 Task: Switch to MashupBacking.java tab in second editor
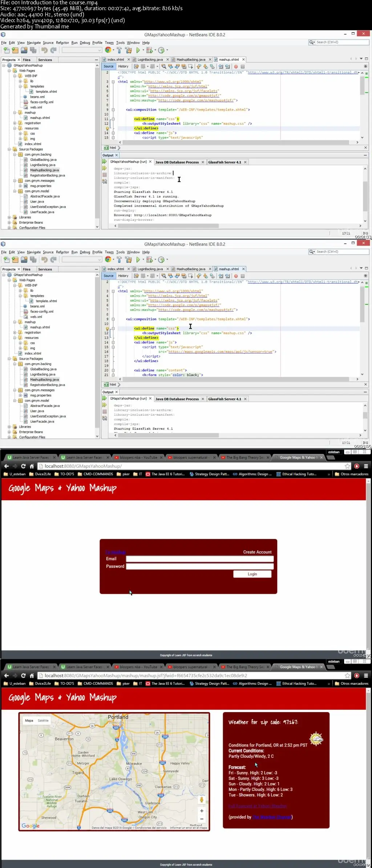coord(191,269)
